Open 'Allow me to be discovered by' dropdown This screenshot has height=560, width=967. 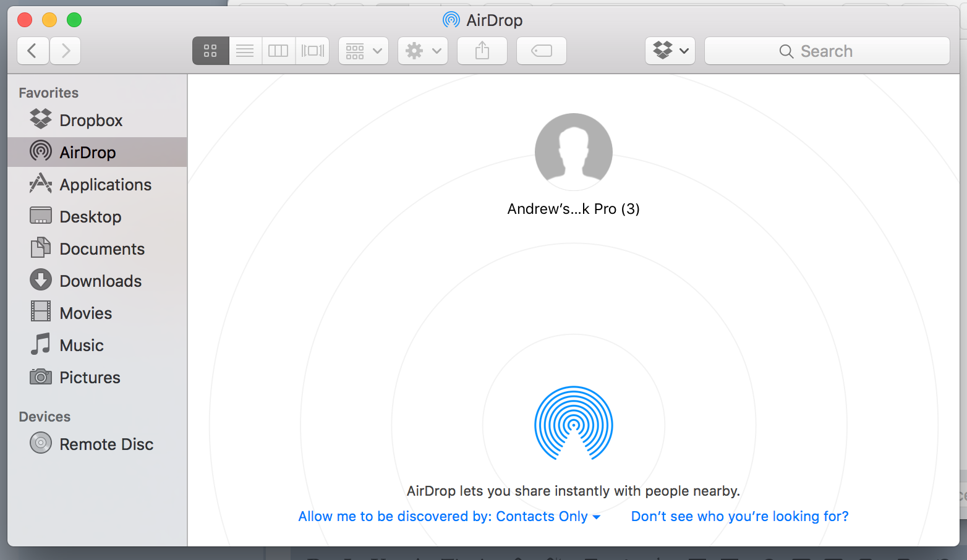point(449,516)
